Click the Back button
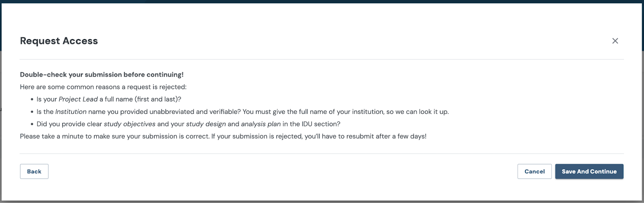Image resolution: width=644 pixels, height=203 pixels. coord(34,172)
